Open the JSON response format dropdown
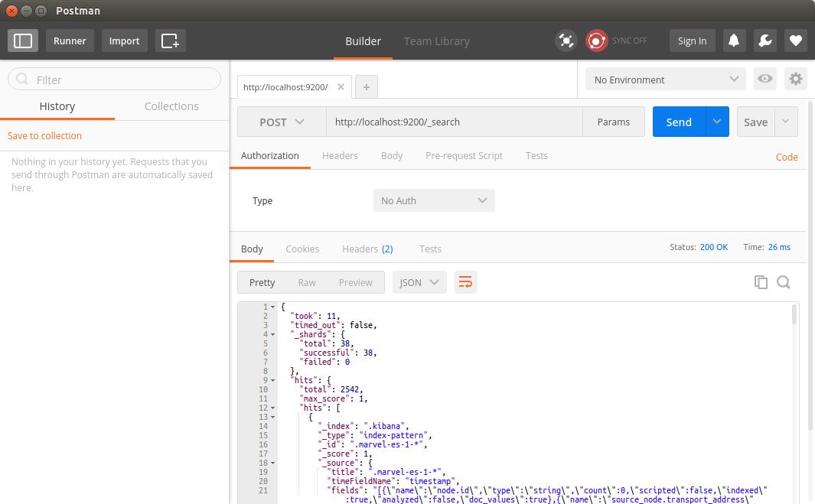The height and width of the screenshot is (504, 815). pyautogui.click(x=419, y=282)
